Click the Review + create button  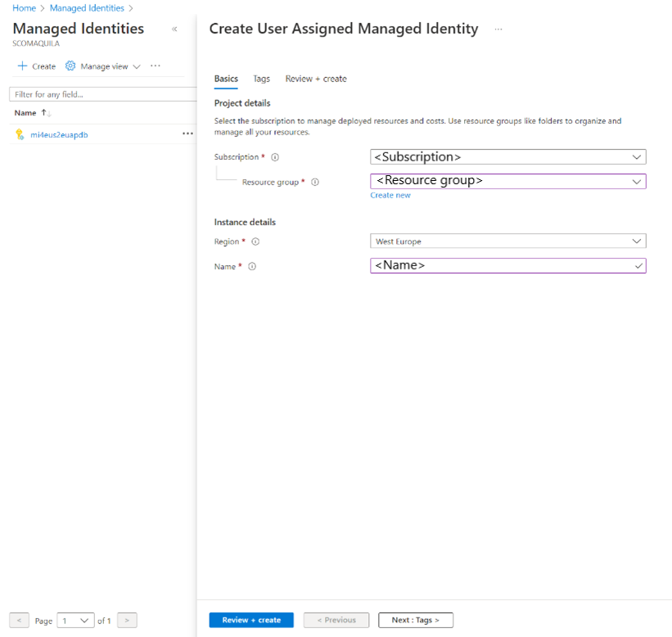pyautogui.click(x=250, y=620)
